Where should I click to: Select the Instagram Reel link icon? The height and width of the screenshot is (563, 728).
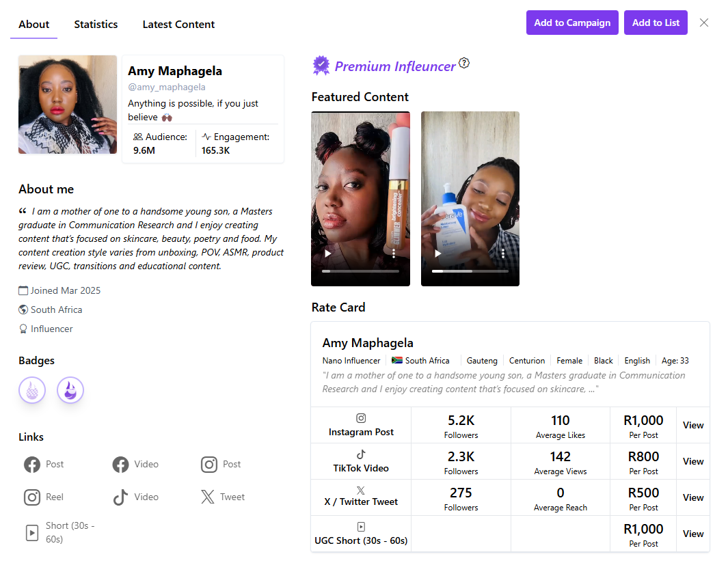click(29, 497)
